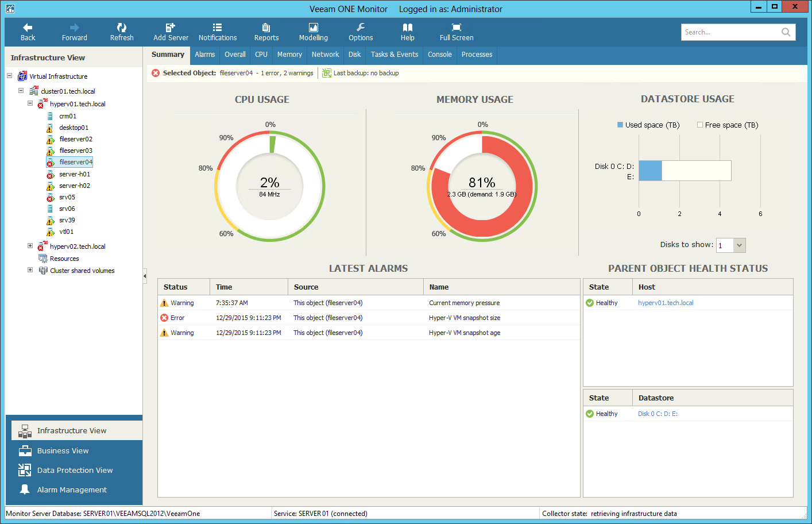Select the vtl01 tree item
The height and width of the screenshot is (524, 812).
point(66,232)
